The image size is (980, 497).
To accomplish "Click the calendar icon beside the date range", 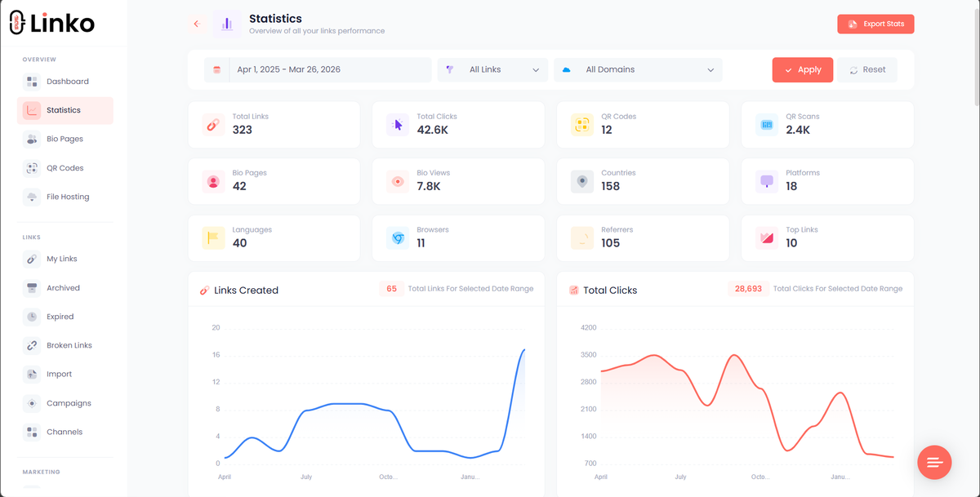I will (x=216, y=70).
